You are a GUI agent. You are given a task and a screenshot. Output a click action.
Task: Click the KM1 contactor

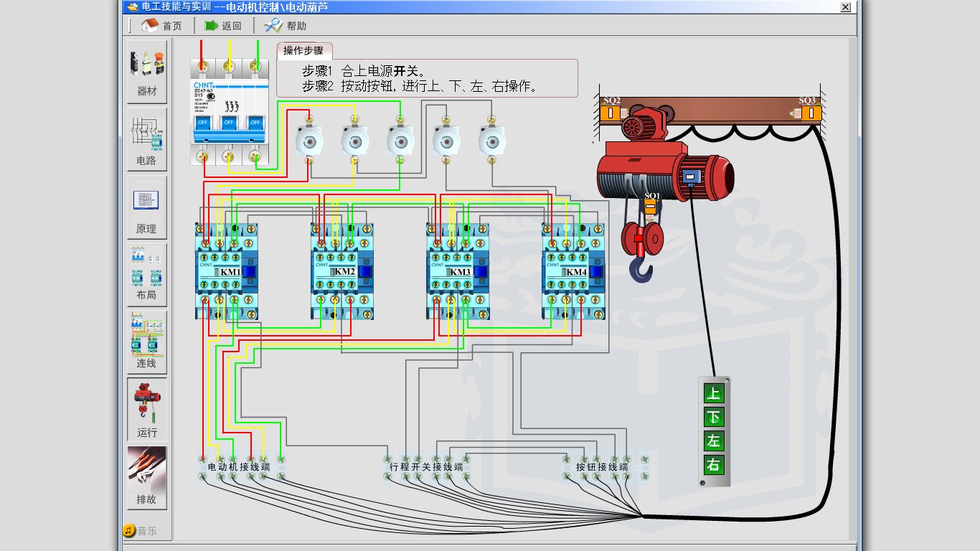click(227, 271)
